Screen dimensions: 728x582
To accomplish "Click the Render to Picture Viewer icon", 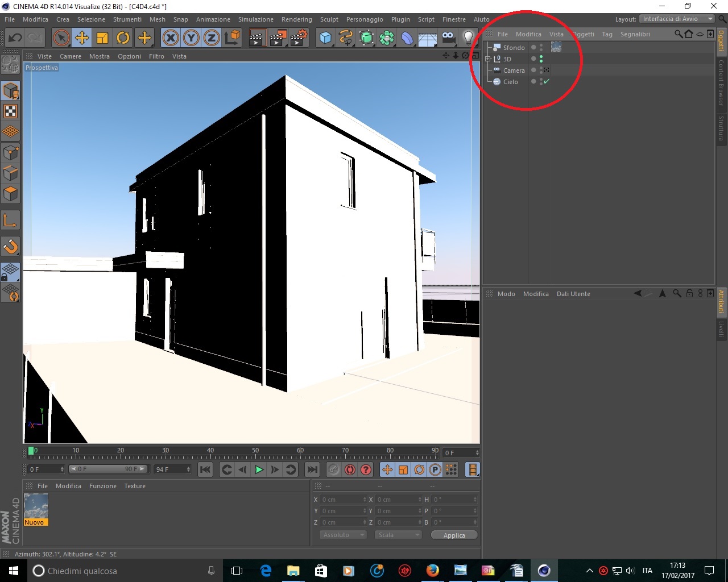I will [x=278, y=38].
